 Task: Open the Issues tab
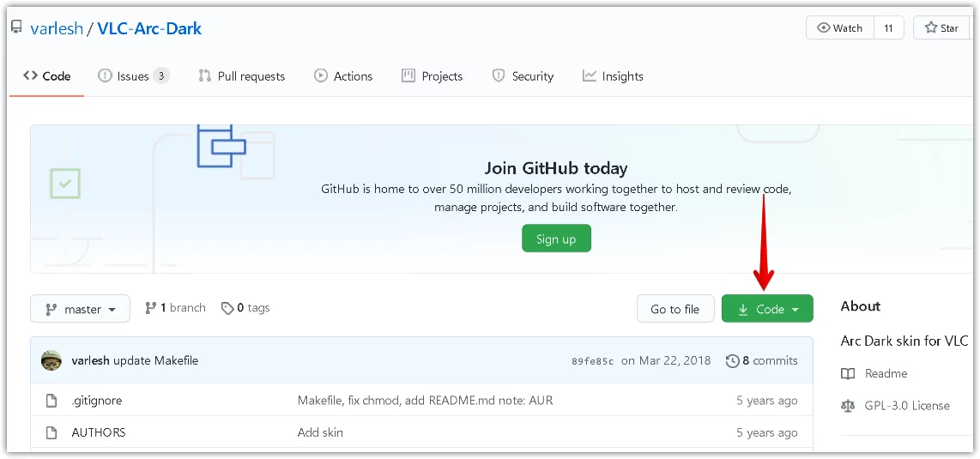(133, 76)
